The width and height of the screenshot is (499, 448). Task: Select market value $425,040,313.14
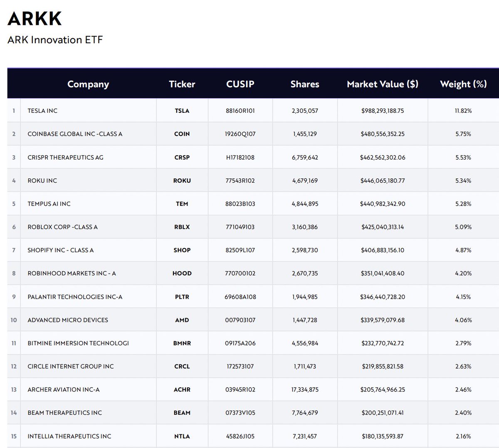pyautogui.click(x=383, y=227)
